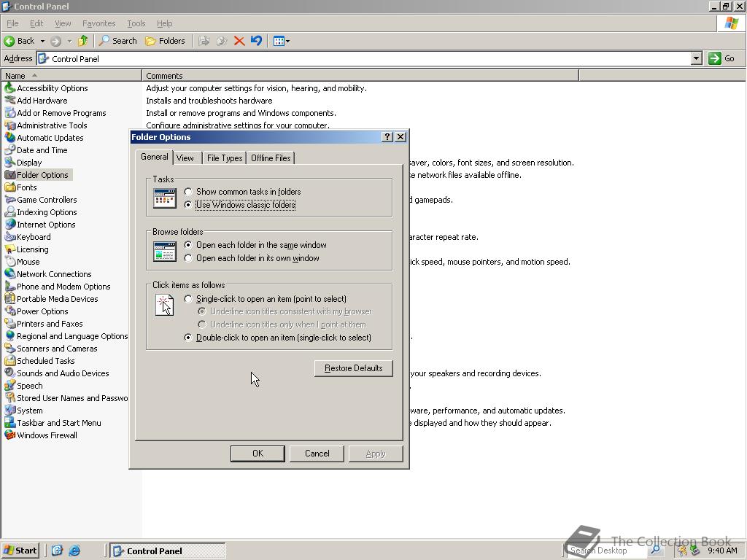Open Power Options icon
The image size is (747, 560).
point(10,311)
